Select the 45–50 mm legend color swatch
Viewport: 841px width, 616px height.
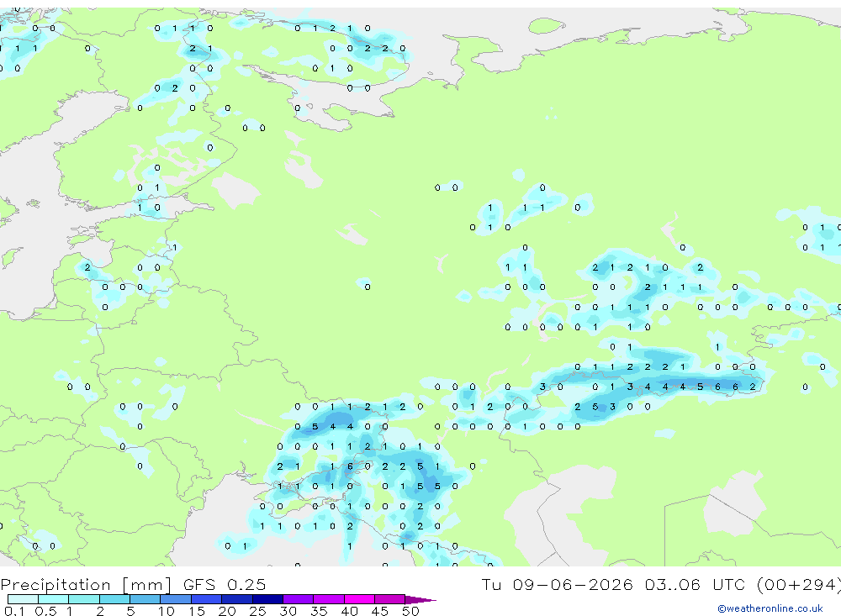point(390,599)
